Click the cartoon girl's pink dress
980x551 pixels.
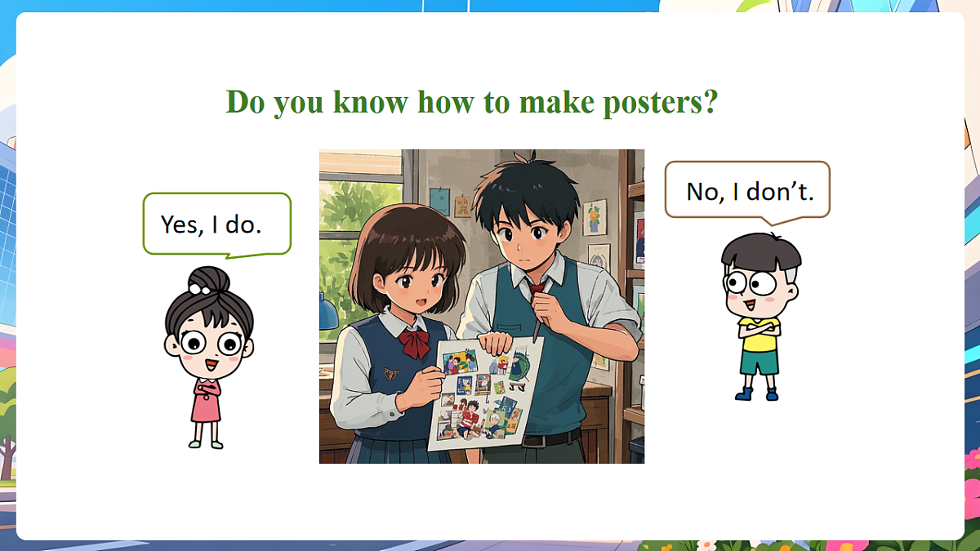(205, 400)
